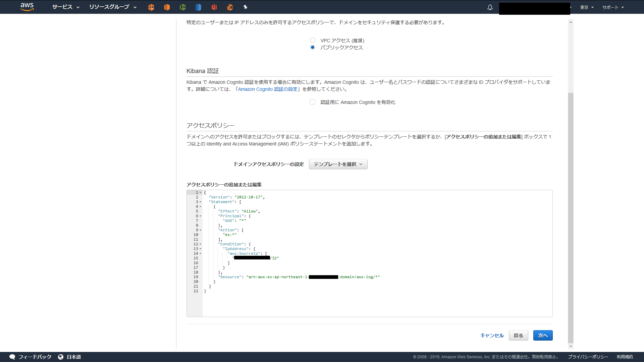Click the pushpin shortcut editor icon
644x362 pixels.
point(246,7)
